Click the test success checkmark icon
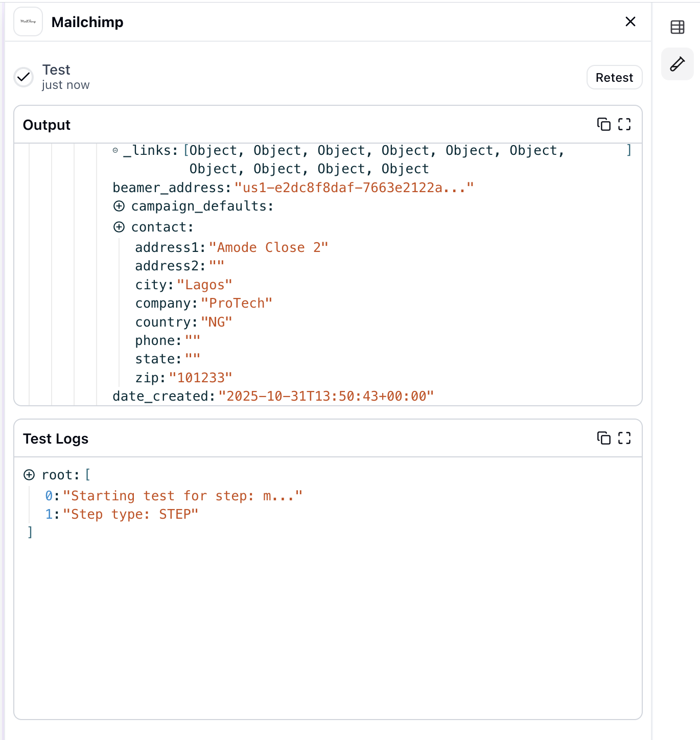Viewport: 700px width, 740px height. 24,77
